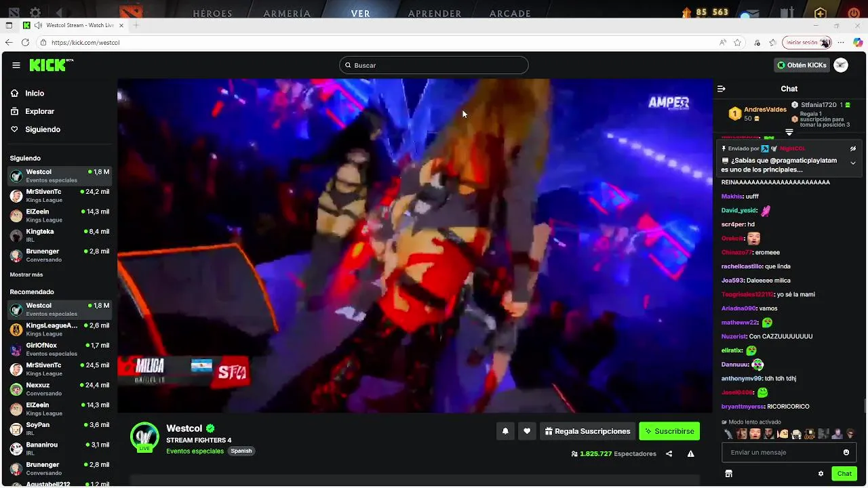Open the emoji picker in chat
Viewport: 868px width, 488px height.
pyautogui.click(x=846, y=452)
